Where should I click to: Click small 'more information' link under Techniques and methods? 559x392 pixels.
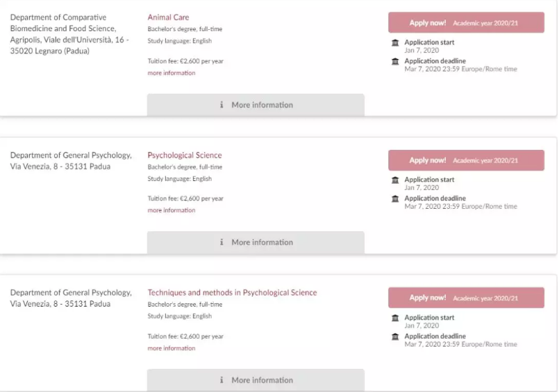coord(172,348)
